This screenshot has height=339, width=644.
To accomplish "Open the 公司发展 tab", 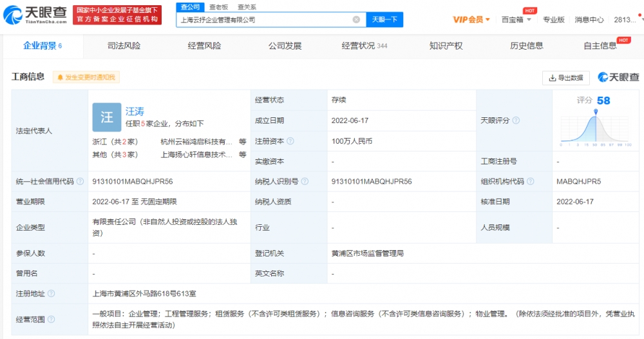I will [x=285, y=46].
